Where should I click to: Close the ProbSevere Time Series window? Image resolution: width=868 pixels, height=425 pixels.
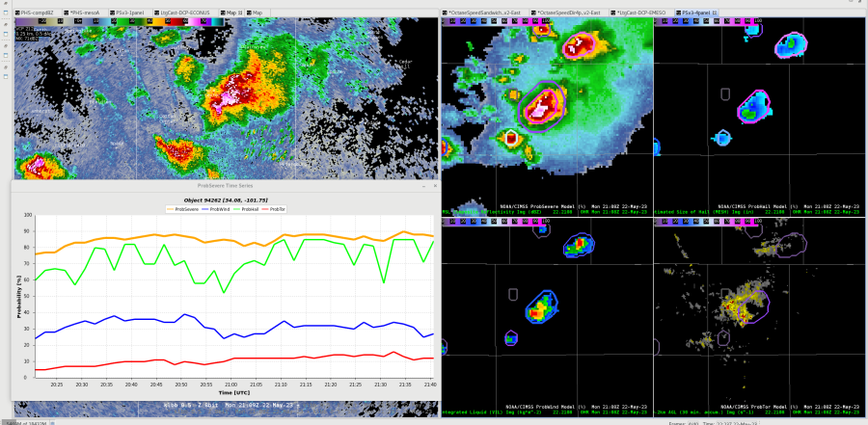[435, 184]
